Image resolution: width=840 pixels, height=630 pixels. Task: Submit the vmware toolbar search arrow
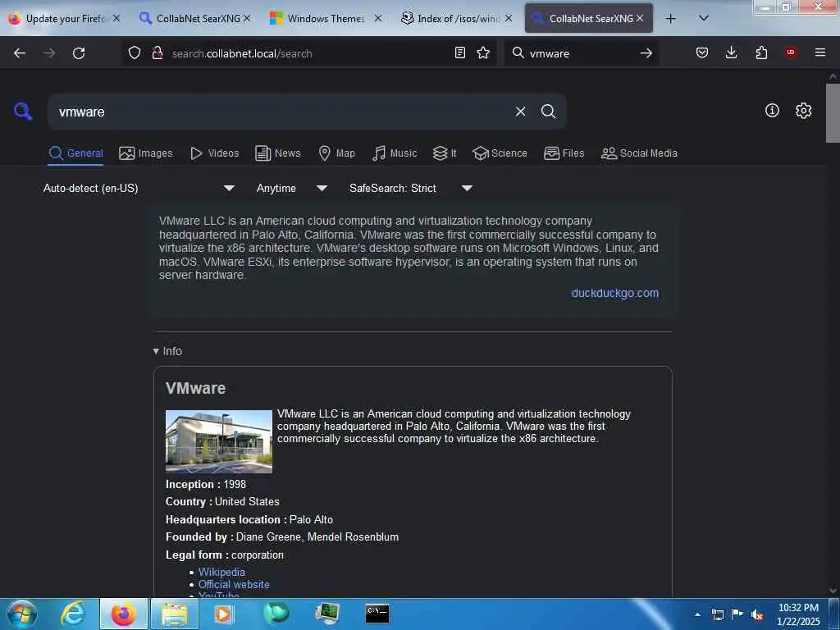646,53
